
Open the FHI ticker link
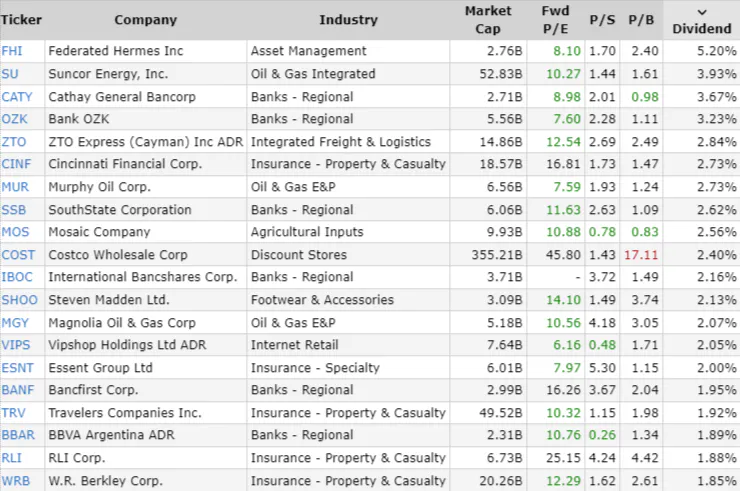[11, 51]
